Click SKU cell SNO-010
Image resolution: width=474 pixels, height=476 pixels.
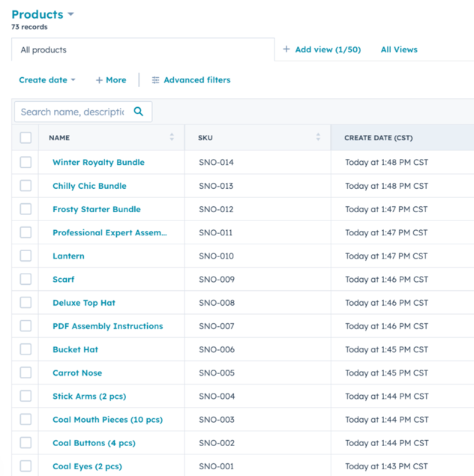(216, 256)
